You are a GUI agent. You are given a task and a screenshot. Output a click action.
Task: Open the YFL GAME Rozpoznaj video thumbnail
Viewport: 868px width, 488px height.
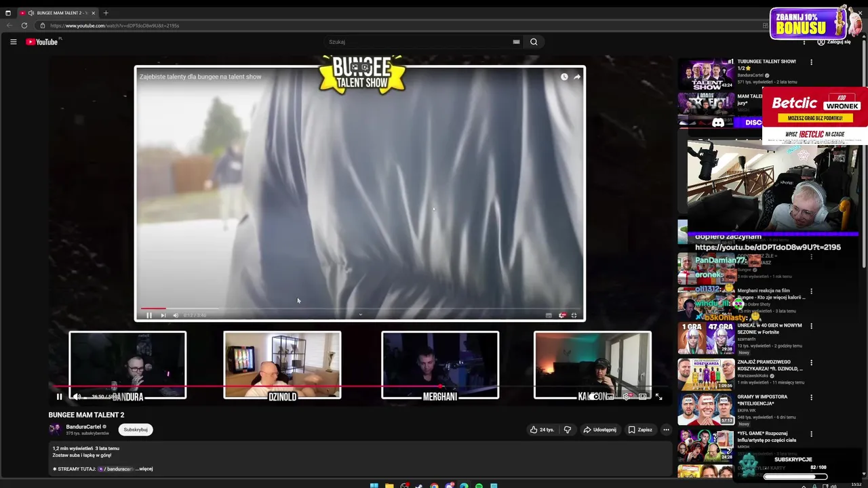pos(706,445)
